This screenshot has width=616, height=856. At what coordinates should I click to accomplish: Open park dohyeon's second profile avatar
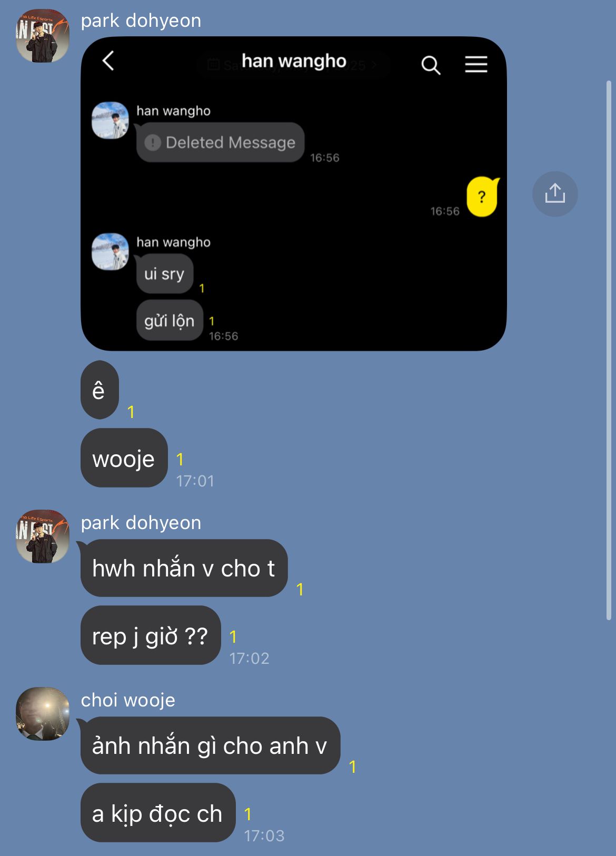tap(43, 536)
